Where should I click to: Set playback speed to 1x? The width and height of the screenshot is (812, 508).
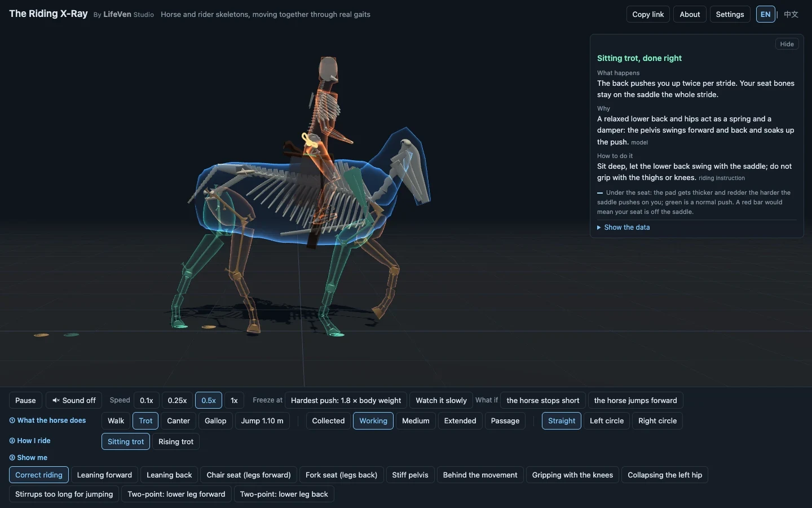coord(234,400)
